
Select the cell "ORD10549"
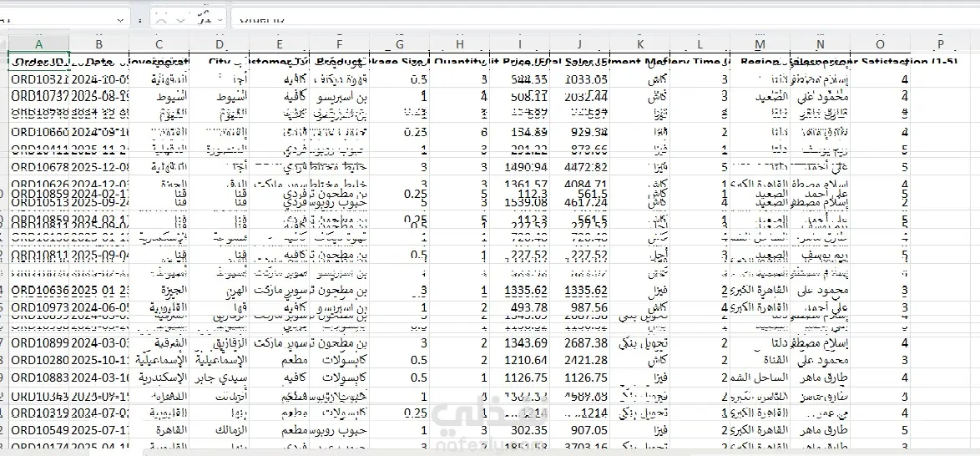[38, 430]
